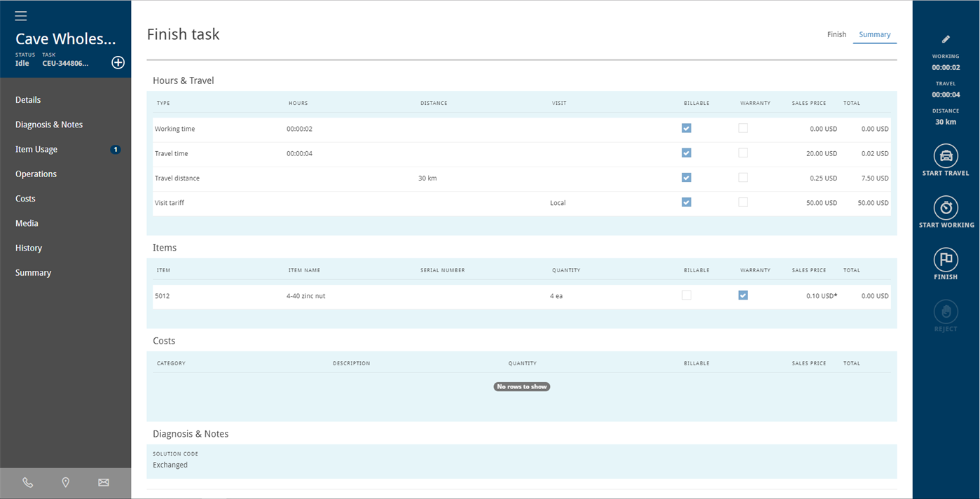980x499 pixels.
Task: Open the Summary tab
Action: pos(874,34)
